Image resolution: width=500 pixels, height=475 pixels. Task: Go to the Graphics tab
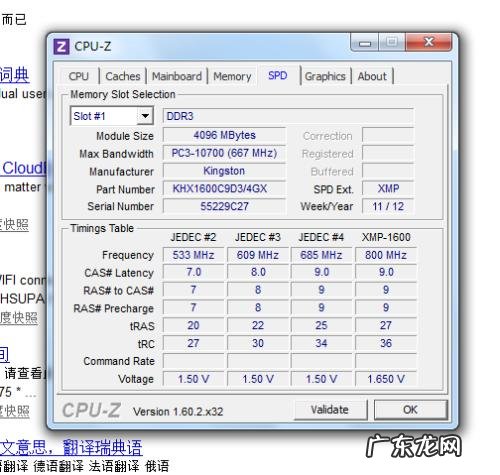coord(325,76)
